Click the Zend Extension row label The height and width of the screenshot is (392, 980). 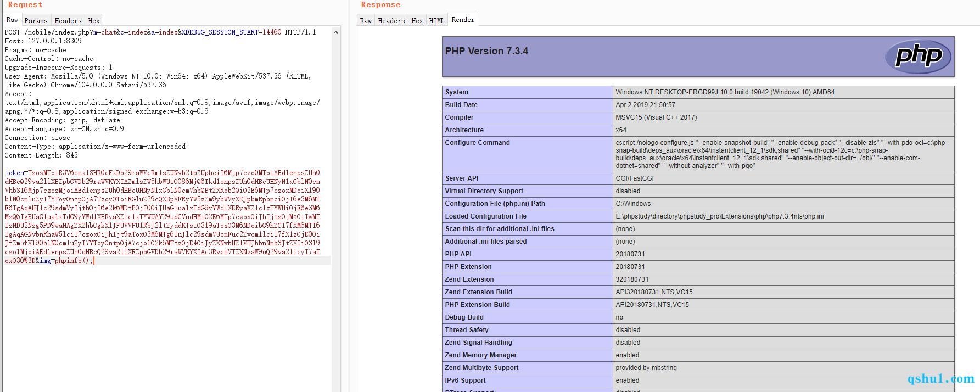pos(469,279)
